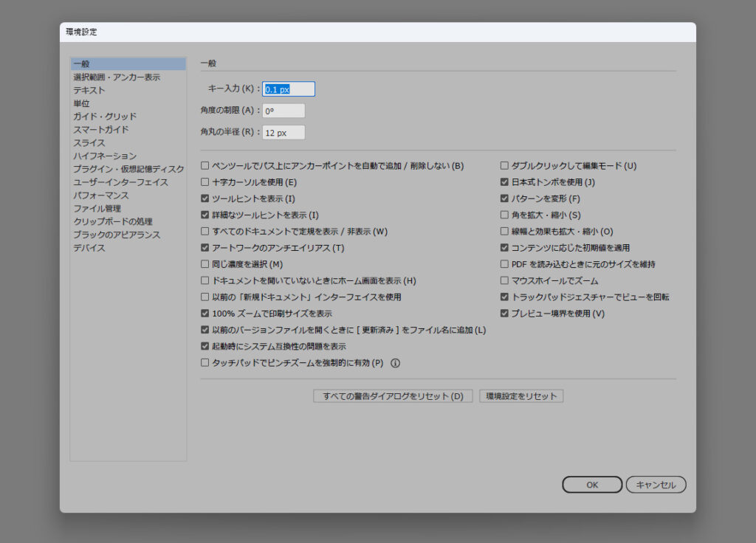Toggle 日本式トンボを使用 checkbox
This screenshot has height=543, width=756.
pos(505,182)
